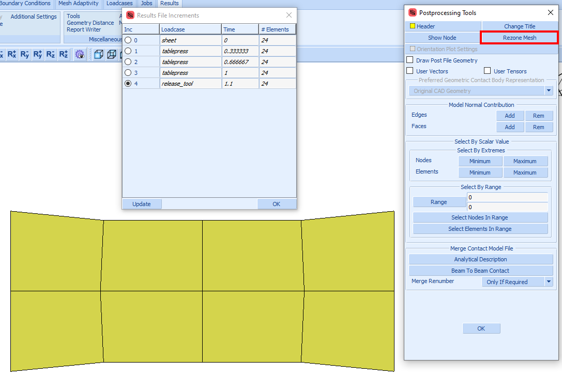Open the Boundary Conditions tab
The width and height of the screenshot is (562, 392).
coord(25,4)
